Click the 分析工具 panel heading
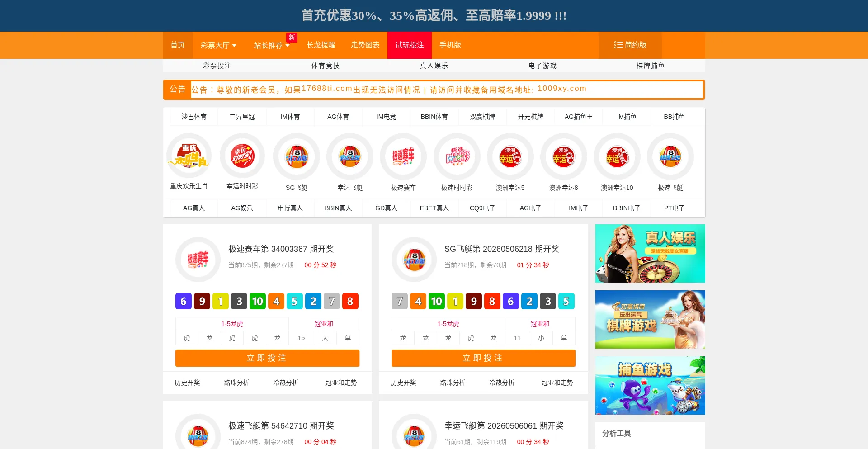 617,433
